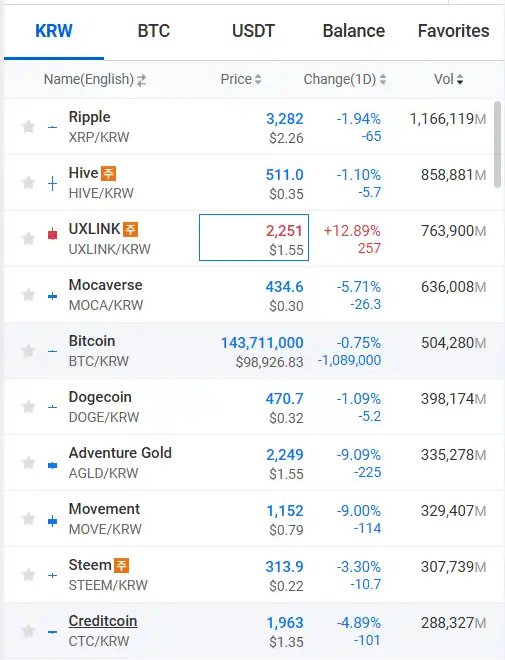Click the candlestick icon in the Adventure Gold row
Viewport: 505px width, 660px height.
[x=53, y=465]
